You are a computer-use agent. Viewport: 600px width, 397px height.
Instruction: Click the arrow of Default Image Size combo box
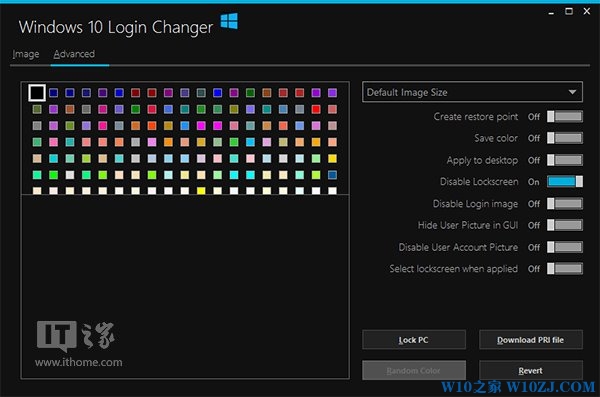[572, 92]
